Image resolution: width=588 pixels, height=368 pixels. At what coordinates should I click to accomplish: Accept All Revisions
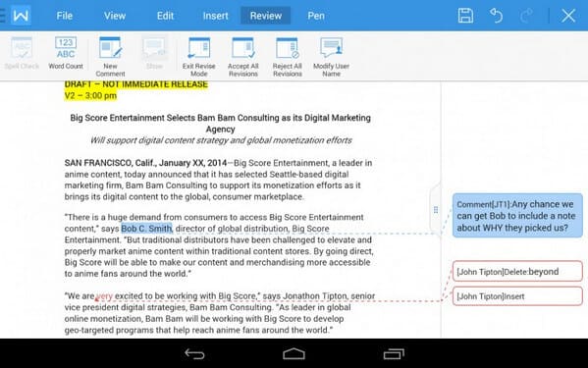[x=243, y=57]
